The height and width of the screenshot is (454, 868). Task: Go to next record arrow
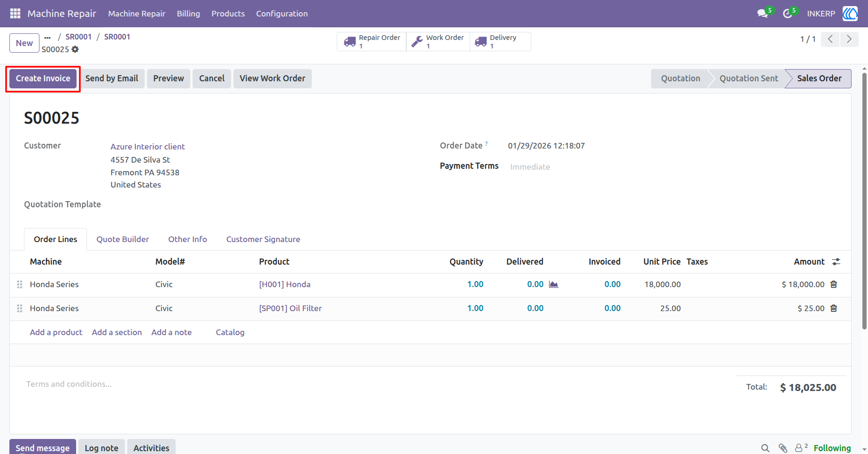(x=849, y=39)
